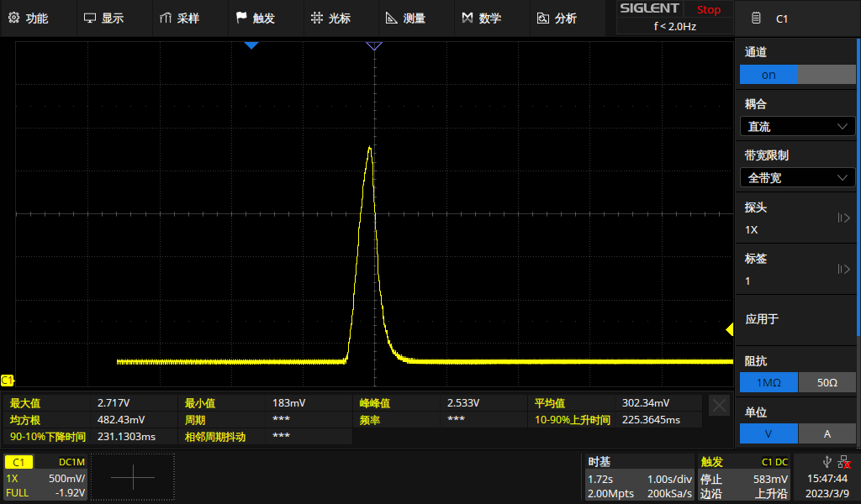The width and height of the screenshot is (861, 504).
Task: Click the C1 channel ground marker
Action: tap(8, 381)
